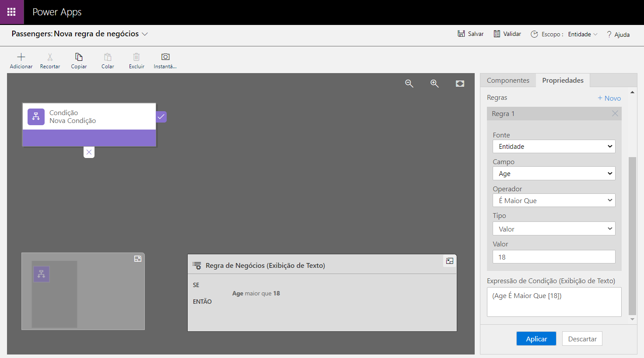Open the Tipo dropdown showing Valor
The image size is (644, 358).
[554, 228]
